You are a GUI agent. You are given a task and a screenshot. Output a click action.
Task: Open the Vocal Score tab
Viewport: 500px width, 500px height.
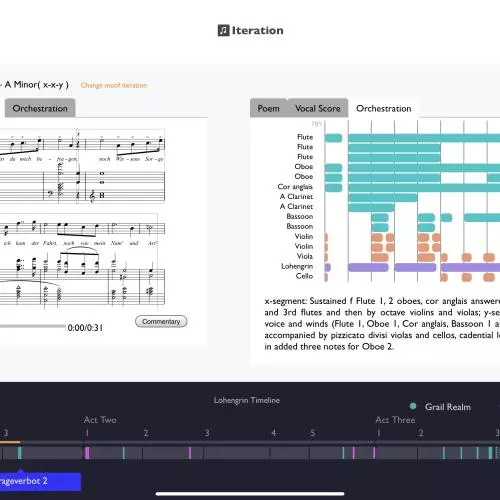click(318, 108)
